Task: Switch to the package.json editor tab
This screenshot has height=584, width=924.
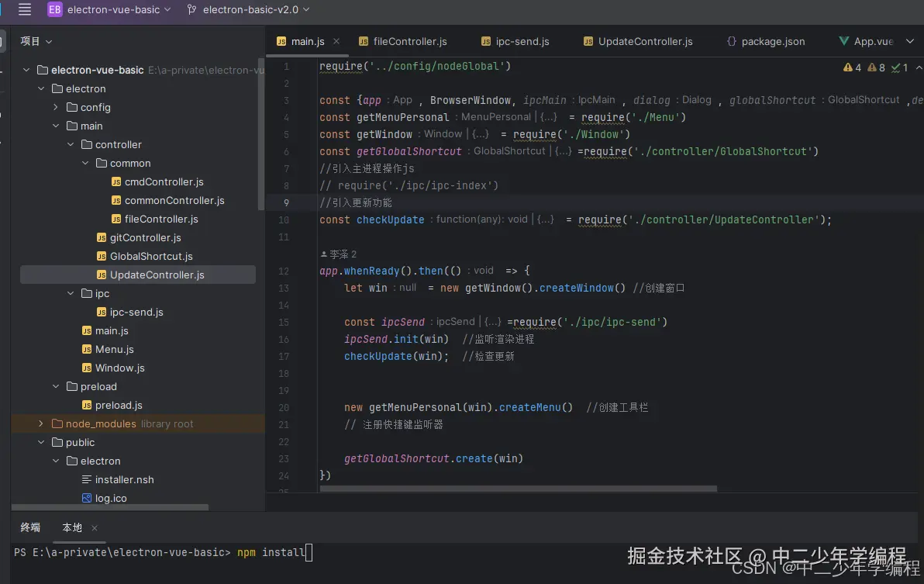Action: (773, 41)
